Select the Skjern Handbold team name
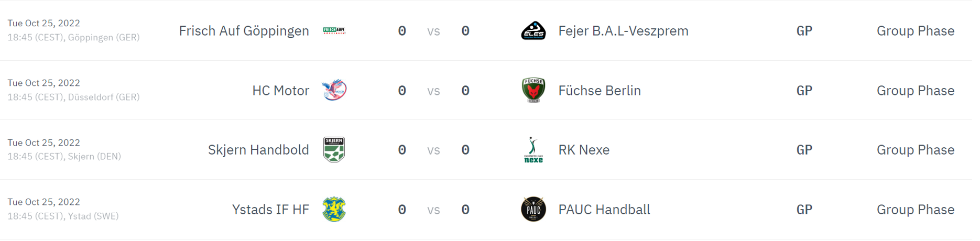The image size is (980, 241). click(x=258, y=150)
